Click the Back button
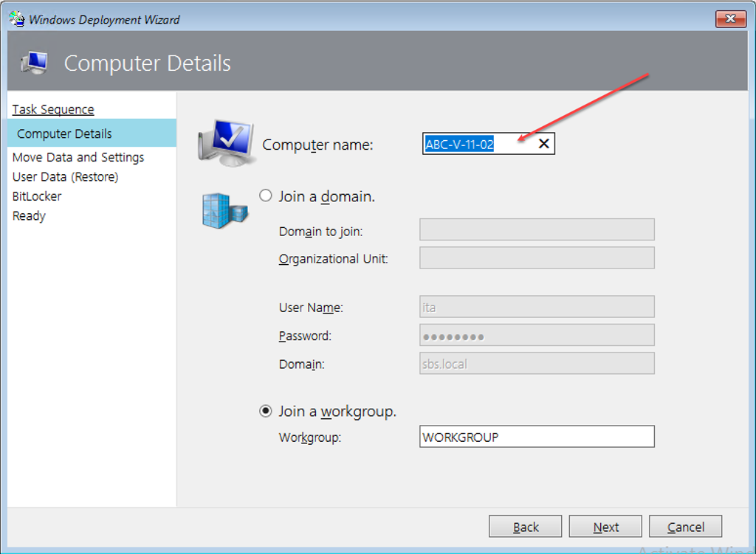This screenshot has width=756, height=554. [x=525, y=527]
